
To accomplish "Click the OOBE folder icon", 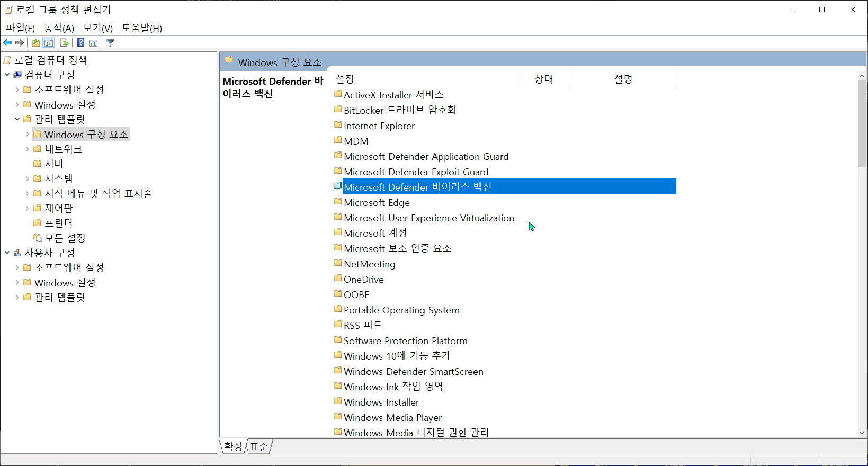I will coord(338,294).
